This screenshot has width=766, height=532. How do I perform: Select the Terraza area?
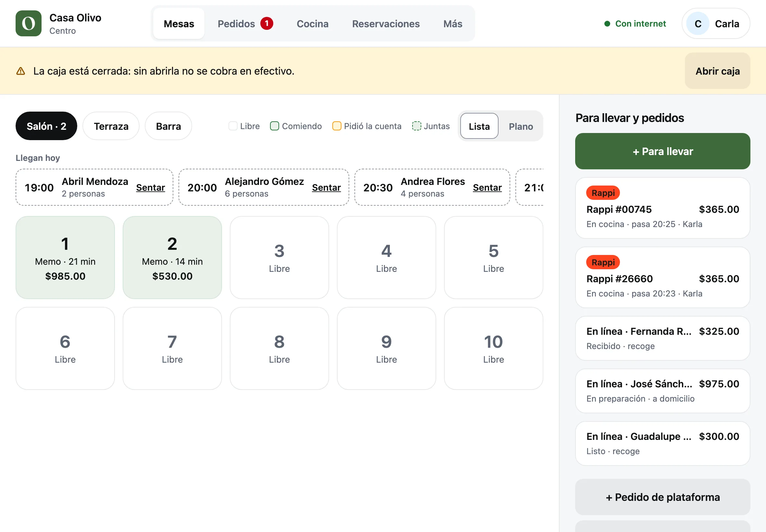pyautogui.click(x=111, y=126)
